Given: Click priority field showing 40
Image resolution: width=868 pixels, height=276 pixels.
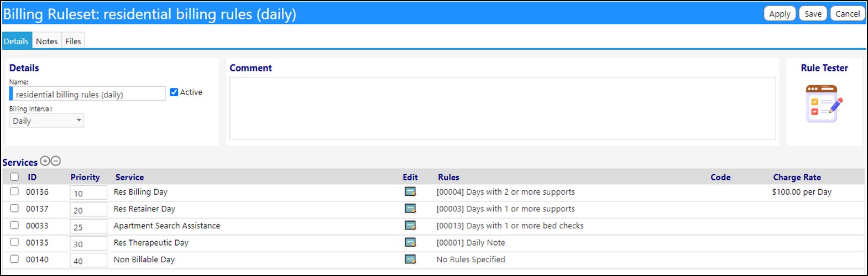Looking at the screenshot, I should tap(88, 261).
